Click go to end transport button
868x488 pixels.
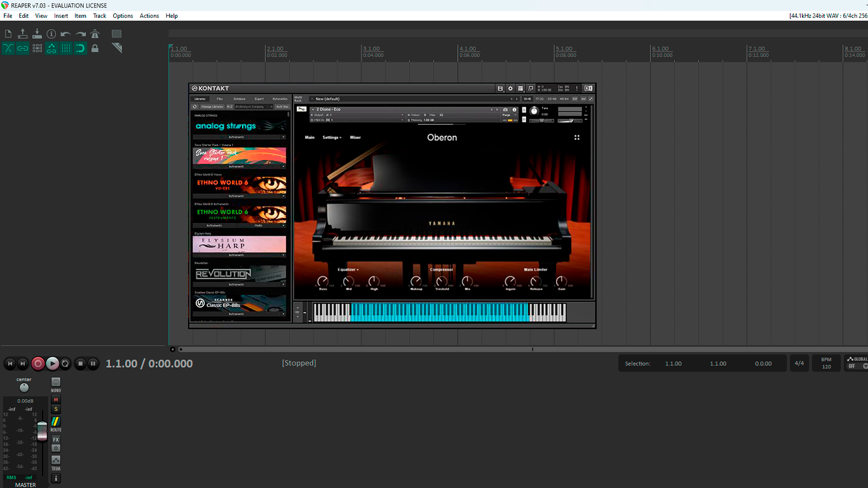coord(23,363)
